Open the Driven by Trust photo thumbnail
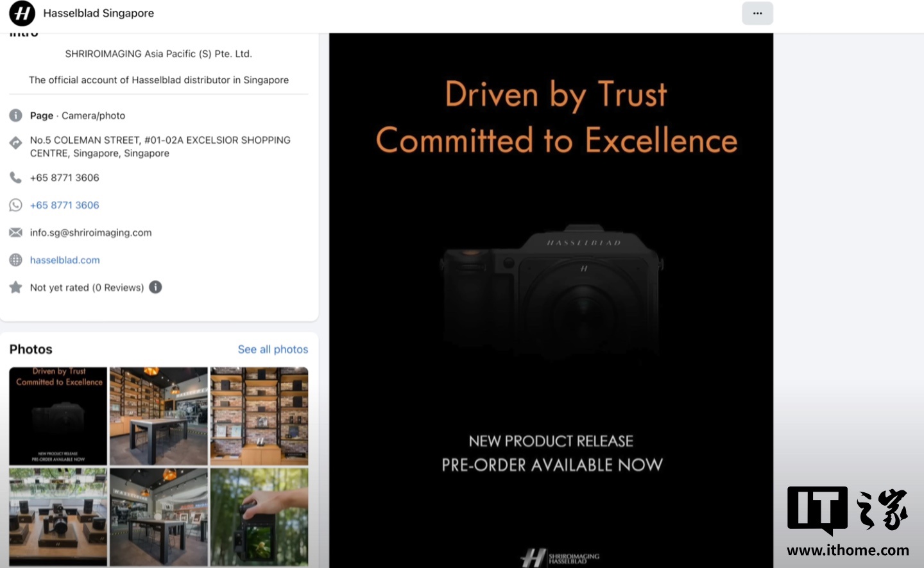 coord(58,416)
